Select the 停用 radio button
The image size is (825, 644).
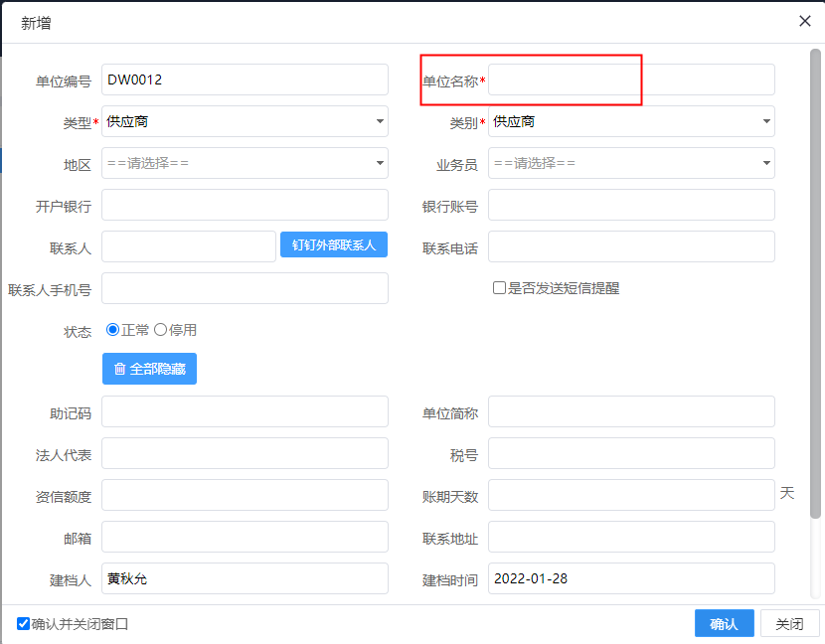pyautogui.click(x=158, y=331)
